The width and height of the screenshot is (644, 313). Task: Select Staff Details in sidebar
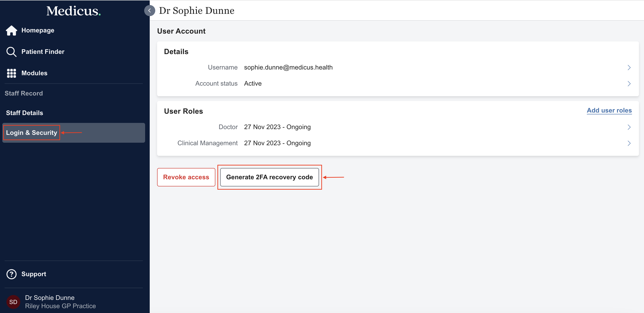point(24,113)
